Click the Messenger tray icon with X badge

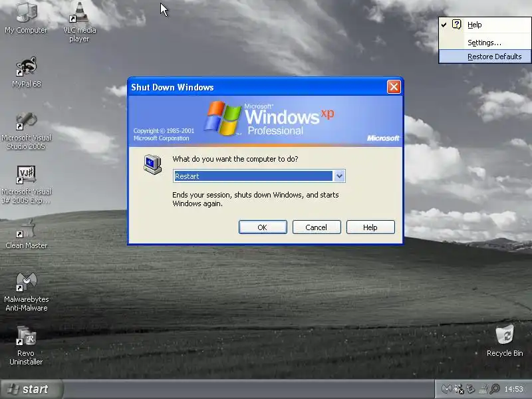pyautogui.click(x=459, y=389)
